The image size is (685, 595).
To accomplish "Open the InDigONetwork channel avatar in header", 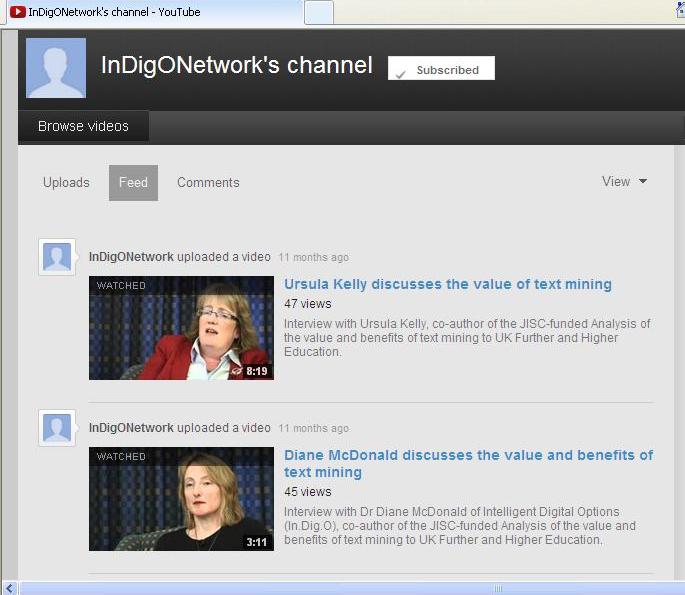I will 56,68.
